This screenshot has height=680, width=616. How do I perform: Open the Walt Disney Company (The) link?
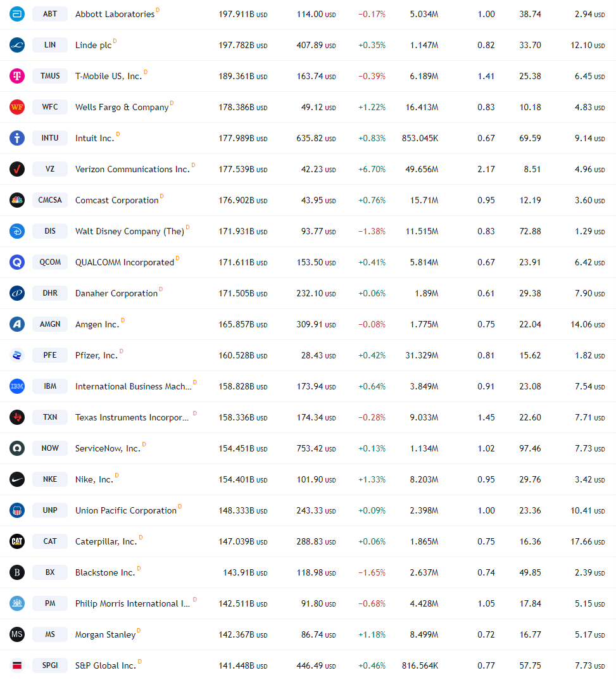tap(130, 231)
